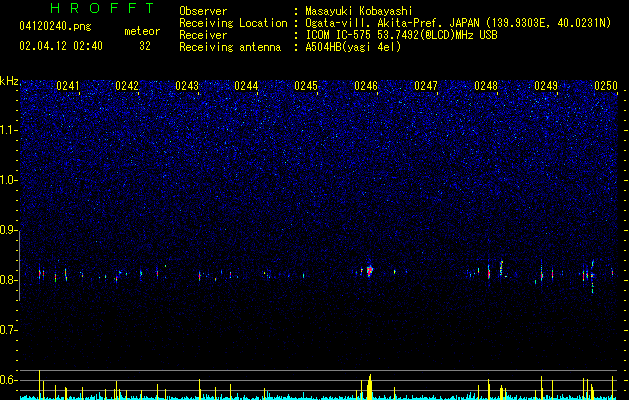Click the 0248 time marker
629x400 pixels.
486,86
